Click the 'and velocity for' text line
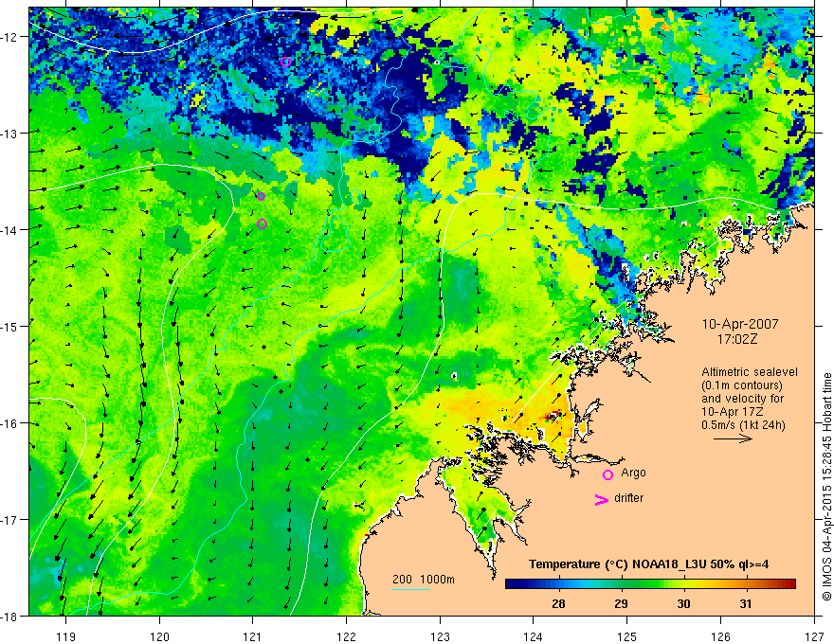 [x=742, y=399]
